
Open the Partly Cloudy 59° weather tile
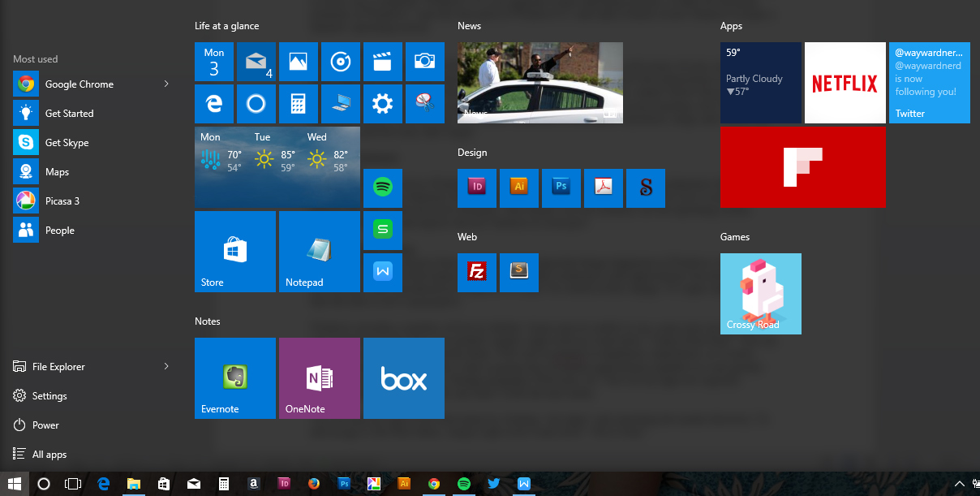(x=761, y=83)
